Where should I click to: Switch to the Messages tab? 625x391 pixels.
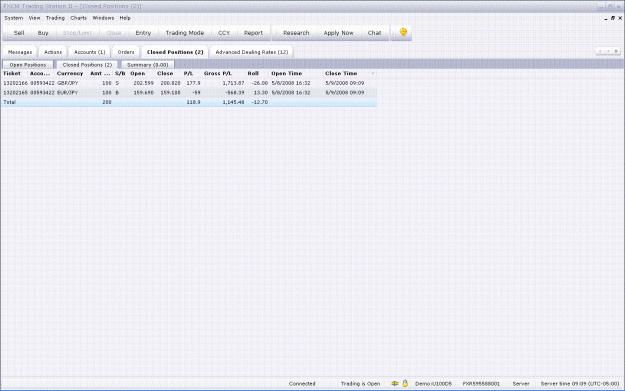click(20, 52)
